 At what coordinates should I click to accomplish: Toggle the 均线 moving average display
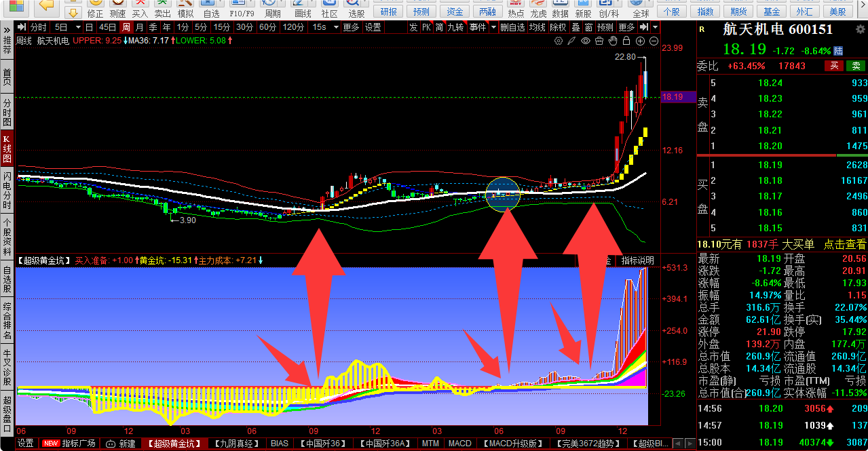537,27
